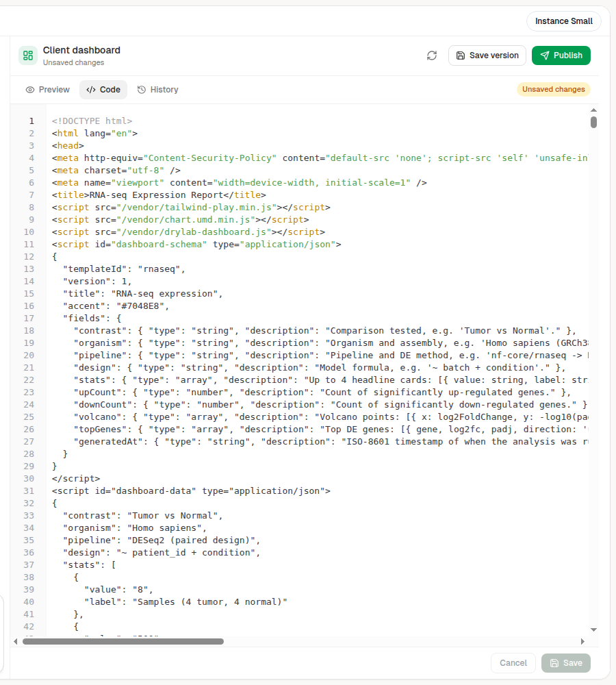Click the Client dashboard grid icon
616x685 pixels.
click(28, 55)
